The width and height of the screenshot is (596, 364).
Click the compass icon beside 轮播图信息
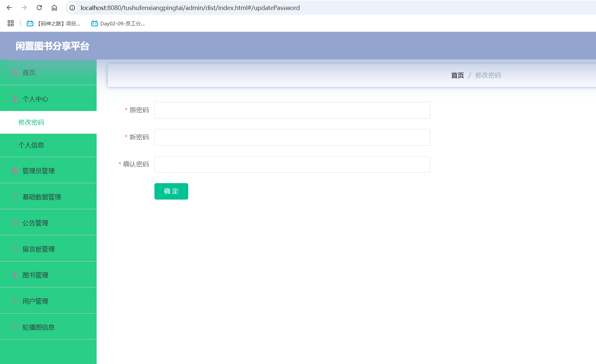15,327
